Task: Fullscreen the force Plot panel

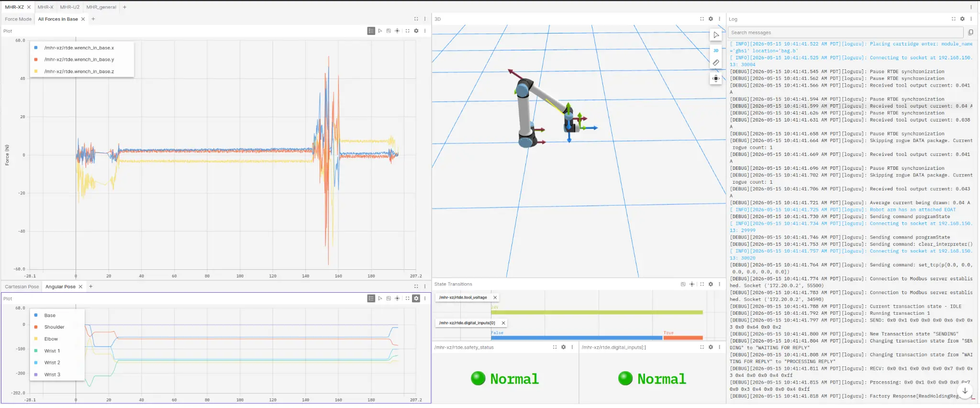Action: point(407,31)
